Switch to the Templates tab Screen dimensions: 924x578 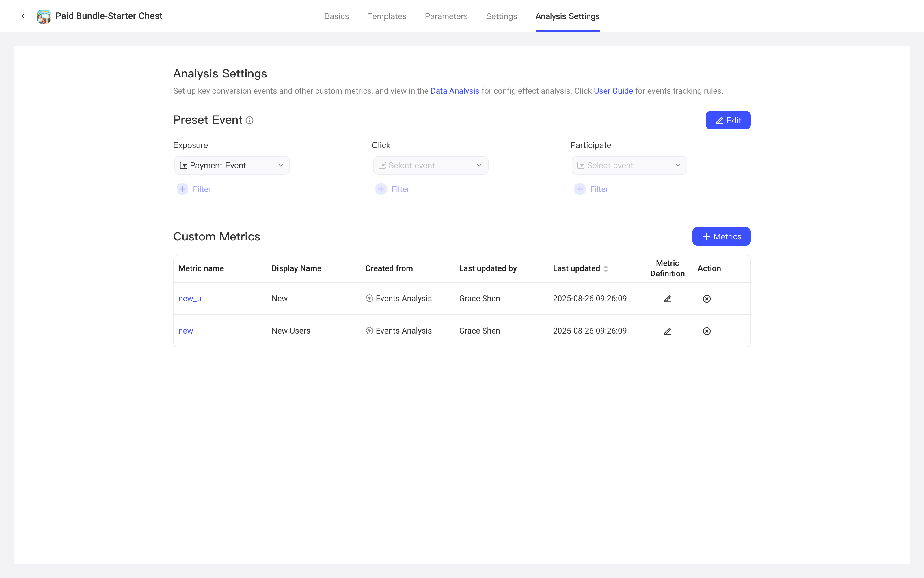tap(387, 16)
